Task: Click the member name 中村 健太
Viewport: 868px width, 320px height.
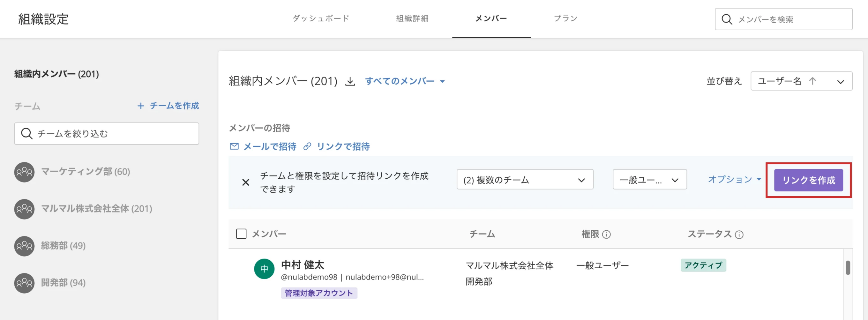Action: 303,265
